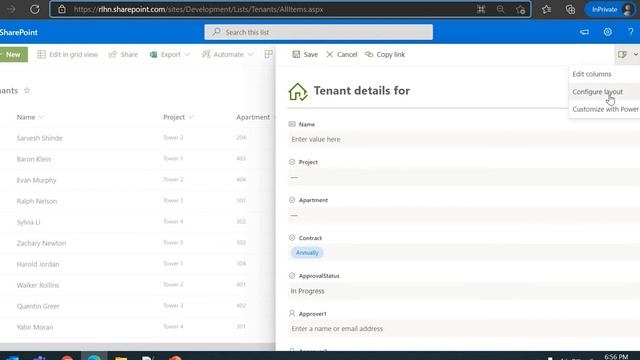Favorite the list with the star icon
The width and height of the screenshot is (640, 360).
27,90
